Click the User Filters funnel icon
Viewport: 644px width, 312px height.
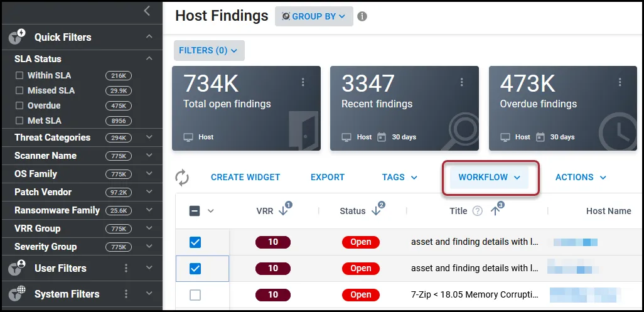[x=17, y=268]
